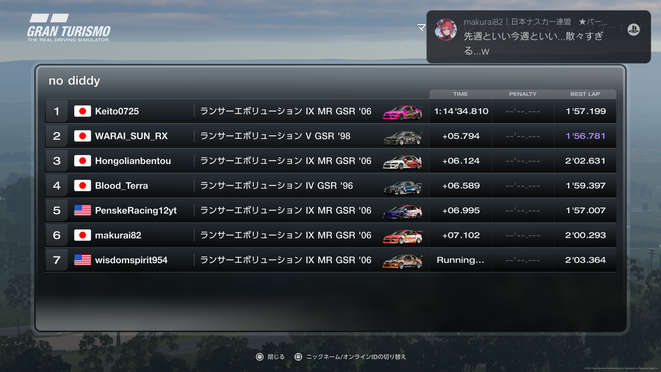
Task: Click best lap 2'03.364
Action: (x=586, y=260)
